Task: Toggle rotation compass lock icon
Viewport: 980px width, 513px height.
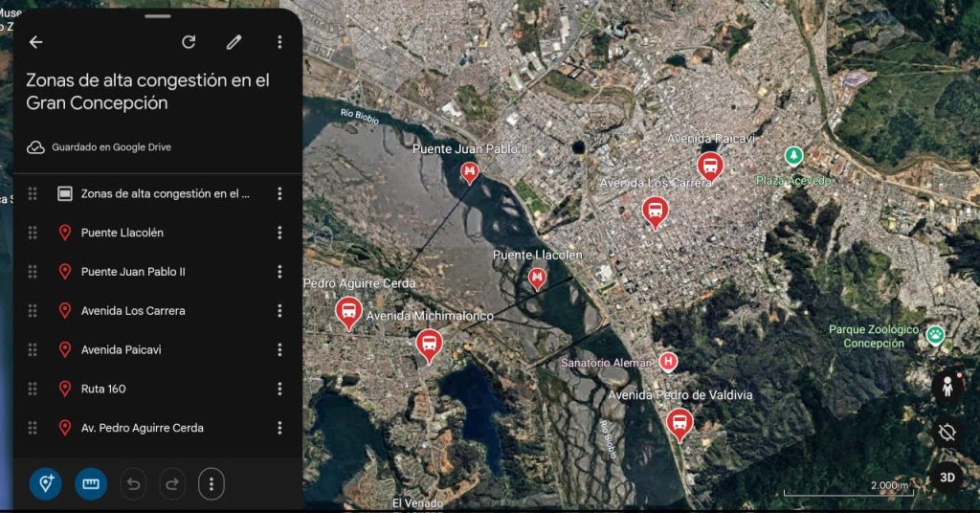Action: click(x=947, y=433)
